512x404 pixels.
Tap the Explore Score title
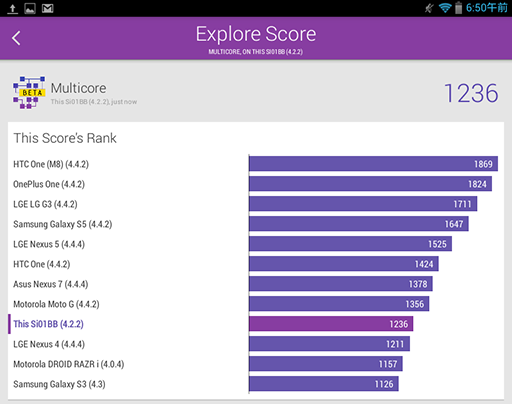click(x=256, y=34)
